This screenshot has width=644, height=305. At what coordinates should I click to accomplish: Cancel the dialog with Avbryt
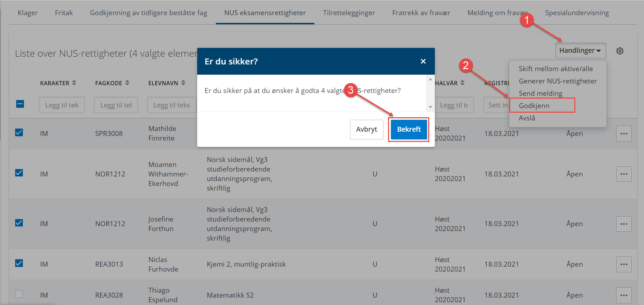click(x=367, y=129)
